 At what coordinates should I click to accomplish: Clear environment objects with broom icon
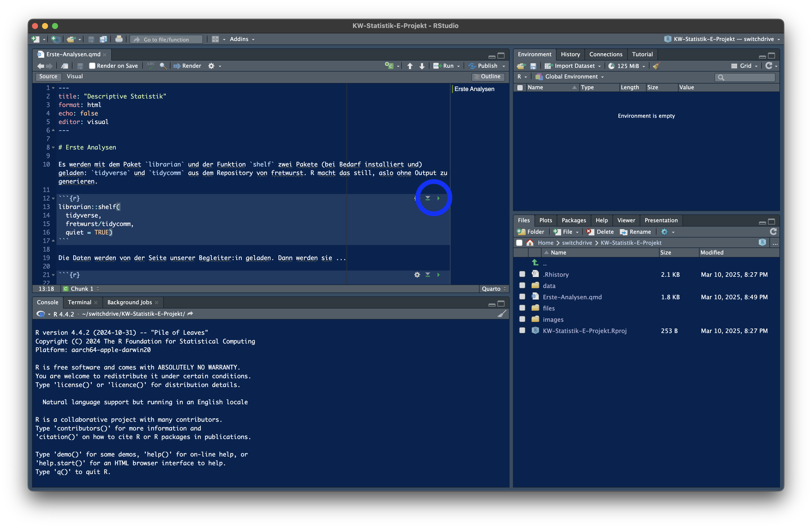[x=656, y=65]
